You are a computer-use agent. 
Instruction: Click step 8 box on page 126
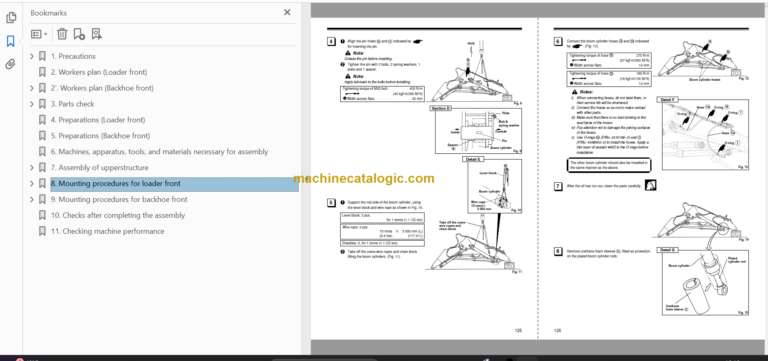(558, 251)
